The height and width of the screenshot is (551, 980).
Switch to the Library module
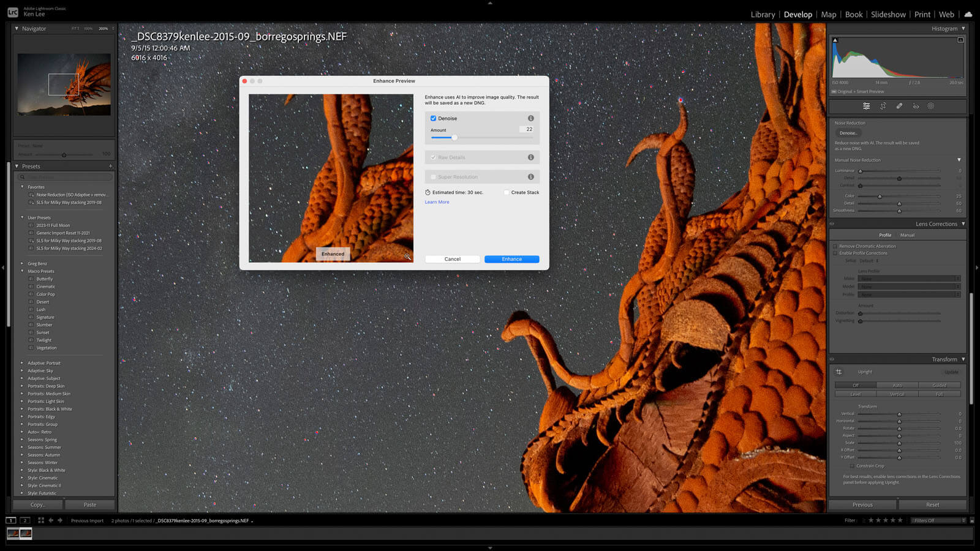(x=763, y=14)
